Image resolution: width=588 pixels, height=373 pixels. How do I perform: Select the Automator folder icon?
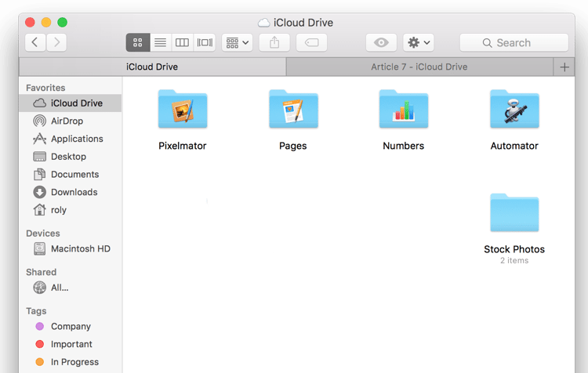coord(514,109)
